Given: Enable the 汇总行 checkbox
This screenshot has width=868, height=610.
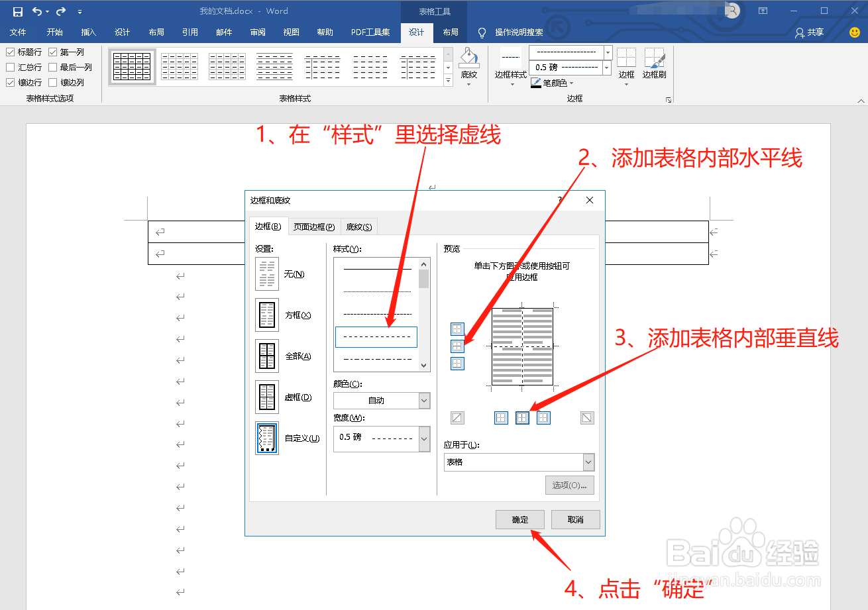Looking at the screenshot, I should click(11, 67).
